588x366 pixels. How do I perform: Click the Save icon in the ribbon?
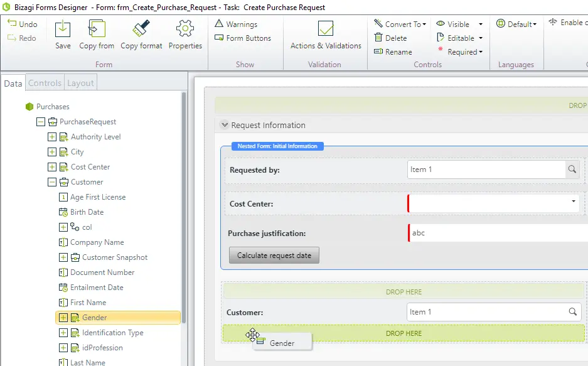click(63, 30)
